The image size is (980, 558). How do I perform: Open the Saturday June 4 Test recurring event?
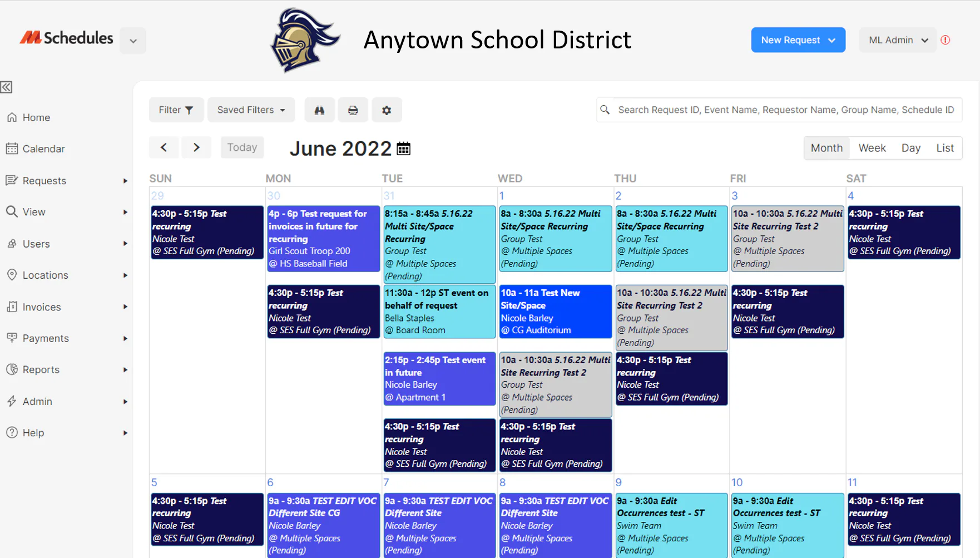click(x=904, y=233)
